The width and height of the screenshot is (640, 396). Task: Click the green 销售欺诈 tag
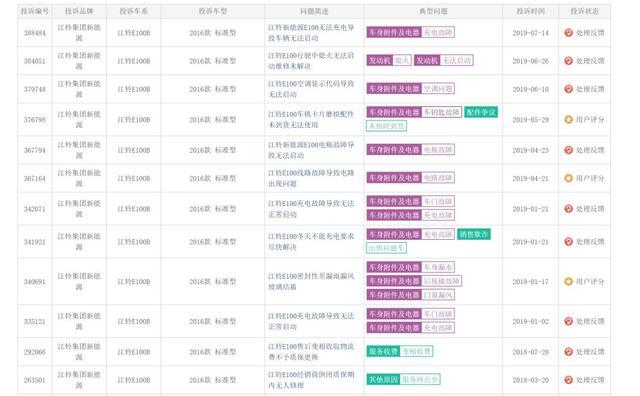[474, 234]
